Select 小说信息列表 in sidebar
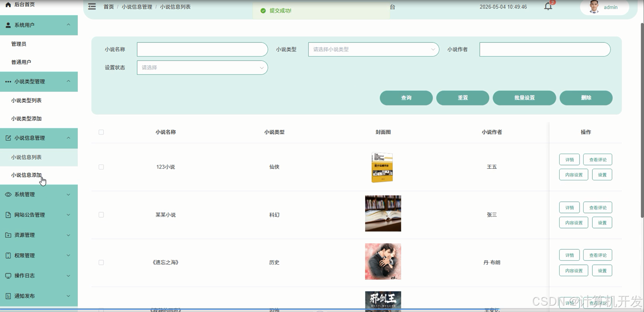The height and width of the screenshot is (312, 644). point(39,157)
